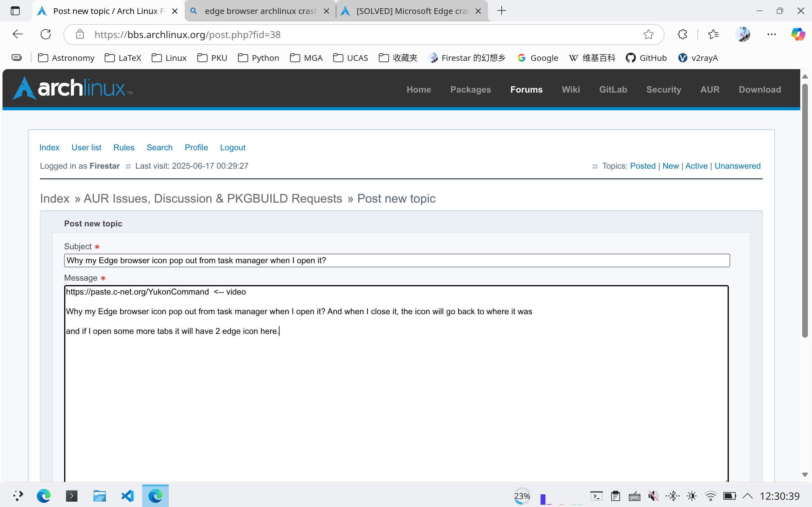The image size is (812, 507).
Task: Launch Visual Studio Code from taskbar
Action: [128, 496]
